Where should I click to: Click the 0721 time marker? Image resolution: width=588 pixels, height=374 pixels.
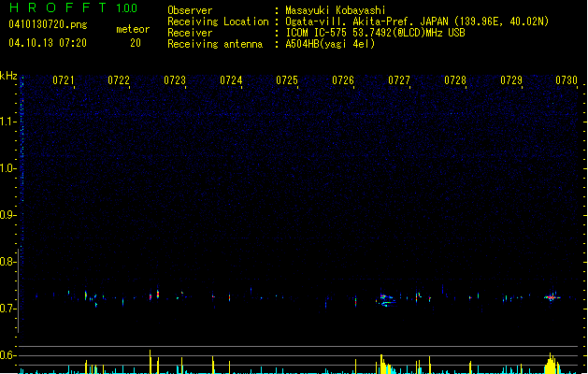pos(64,80)
